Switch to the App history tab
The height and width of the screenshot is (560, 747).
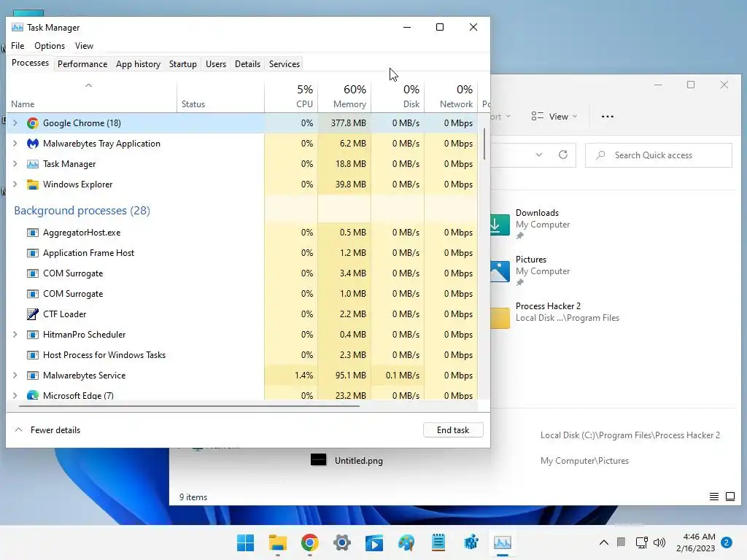tap(138, 64)
